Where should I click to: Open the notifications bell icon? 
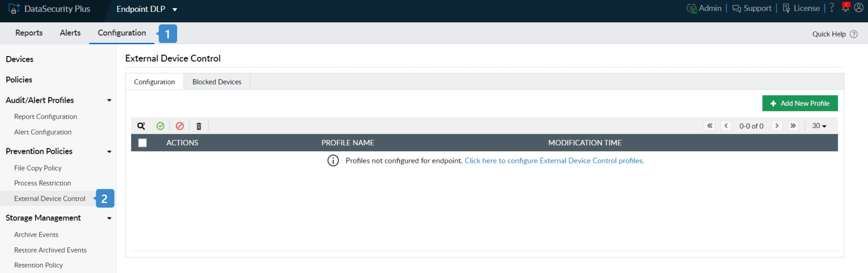click(845, 8)
